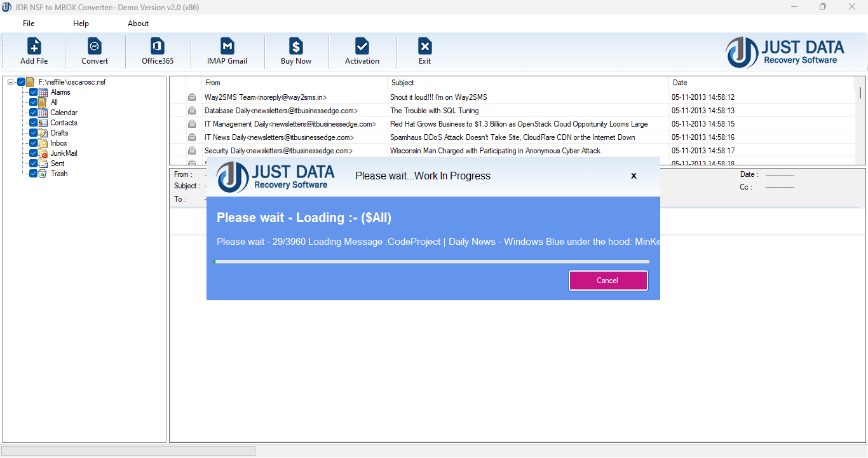Viewport: 868px width, 458px height.
Task: Click the Just Data Recovery Software logo
Action: (x=785, y=52)
